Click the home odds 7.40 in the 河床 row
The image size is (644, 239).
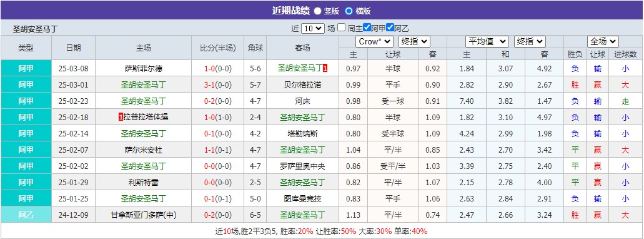point(467,101)
